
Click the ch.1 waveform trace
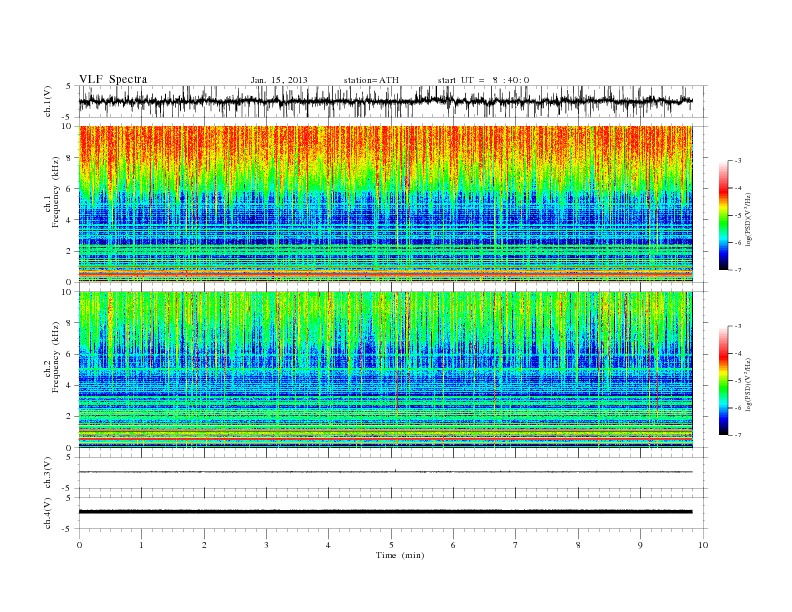pyautogui.click(x=385, y=101)
